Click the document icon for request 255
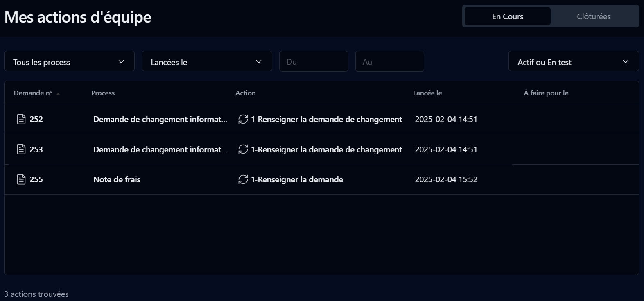Viewport: 644px width, 301px height. [x=21, y=179]
